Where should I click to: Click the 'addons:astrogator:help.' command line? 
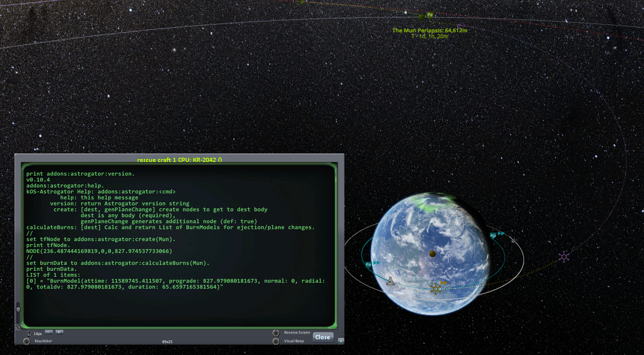[65, 186]
